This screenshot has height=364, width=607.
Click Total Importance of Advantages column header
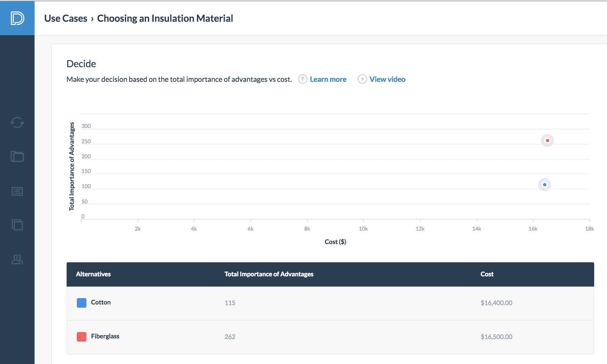click(x=269, y=274)
